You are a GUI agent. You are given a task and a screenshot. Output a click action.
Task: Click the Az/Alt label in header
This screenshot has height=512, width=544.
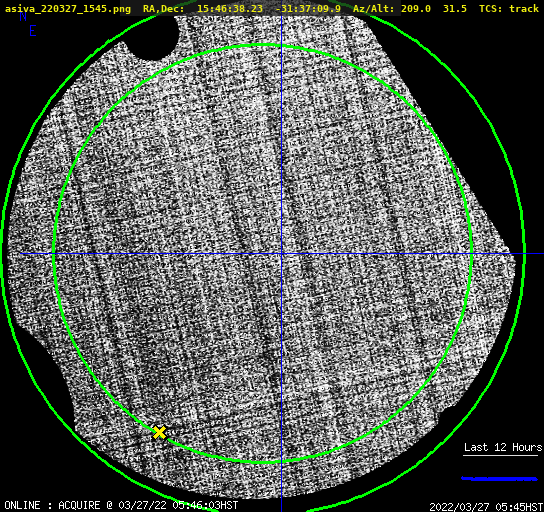click(x=373, y=9)
